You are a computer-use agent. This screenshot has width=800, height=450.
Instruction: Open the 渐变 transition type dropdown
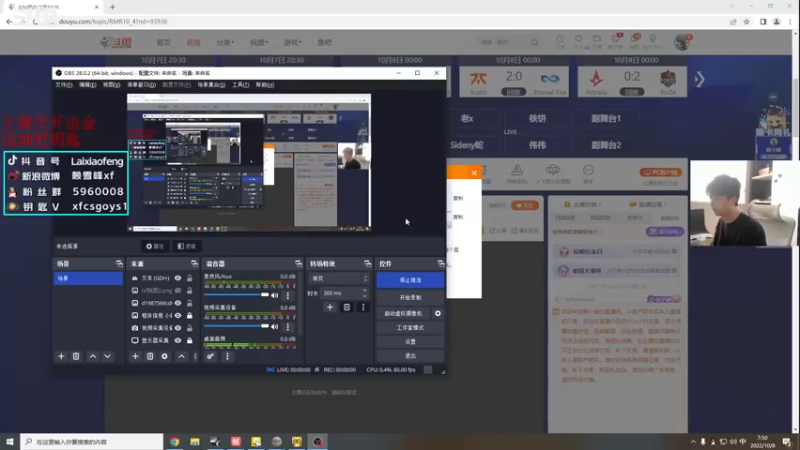point(339,279)
